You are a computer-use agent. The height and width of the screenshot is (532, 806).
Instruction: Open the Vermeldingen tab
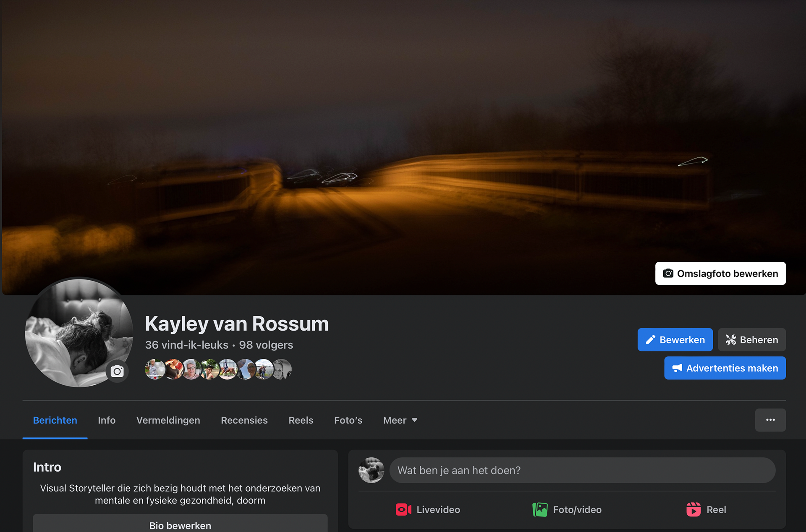click(168, 420)
